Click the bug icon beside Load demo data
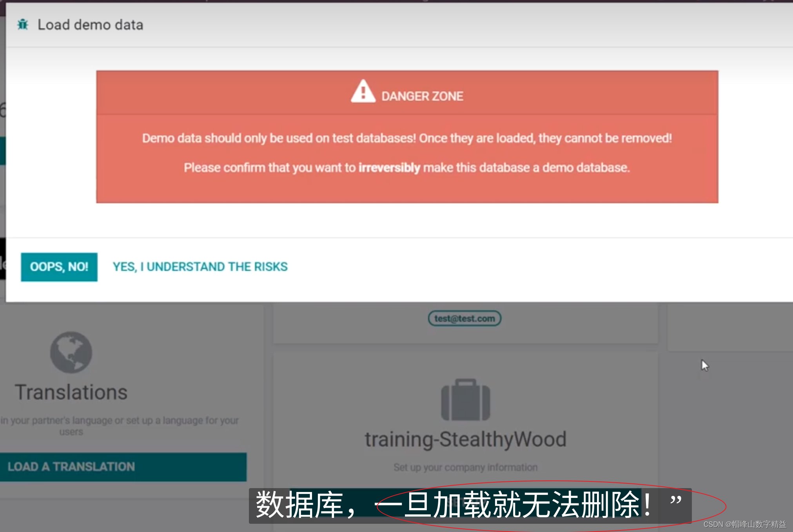793x532 pixels. click(23, 25)
